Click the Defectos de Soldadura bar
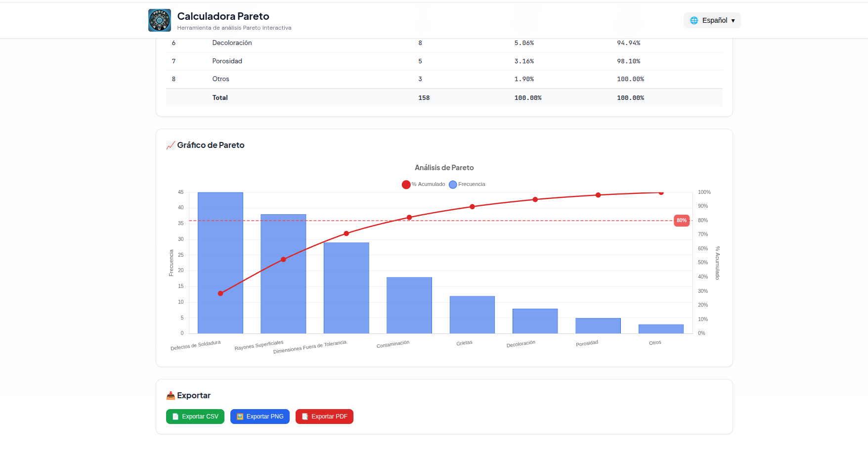The width and height of the screenshot is (868, 466). point(220,263)
